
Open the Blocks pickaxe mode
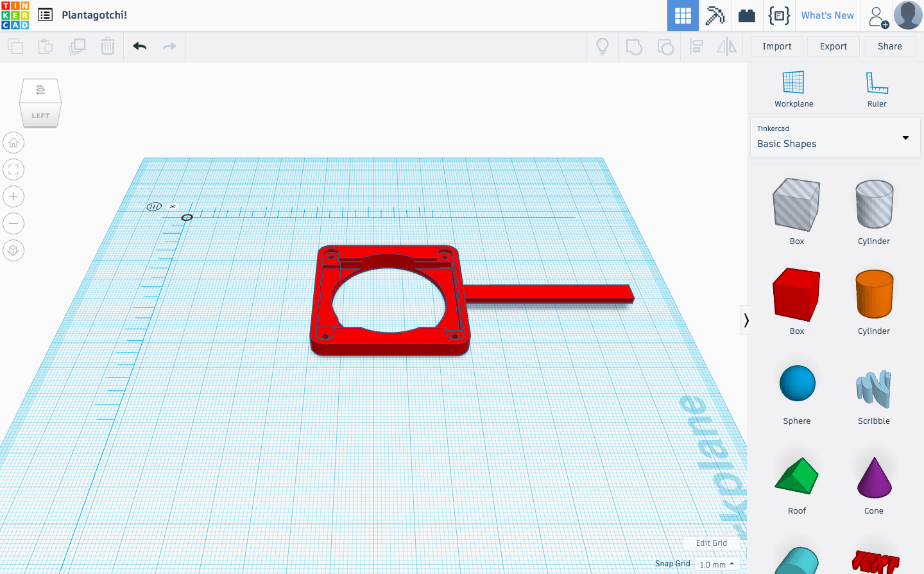(715, 15)
